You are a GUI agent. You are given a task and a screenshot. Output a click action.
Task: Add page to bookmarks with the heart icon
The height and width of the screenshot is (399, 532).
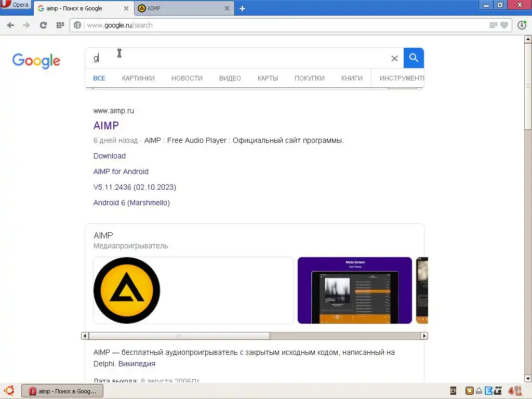coord(504,25)
